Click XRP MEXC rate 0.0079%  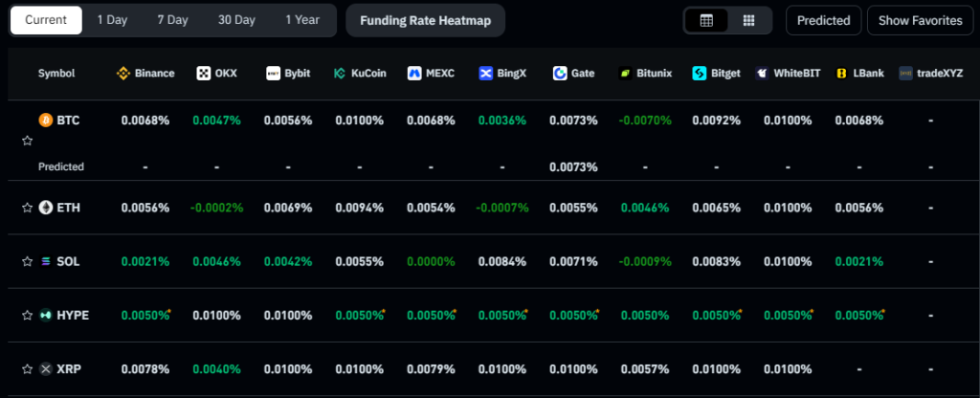tap(431, 368)
